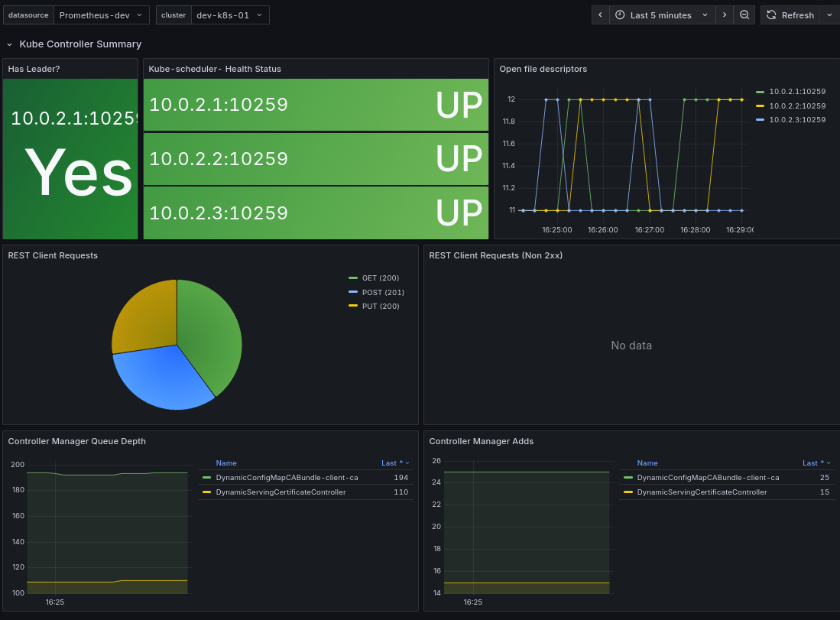This screenshot has height=620, width=840.
Task: Open the Open file descriptors panel title
Action: pyautogui.click(x=543, y=69)
